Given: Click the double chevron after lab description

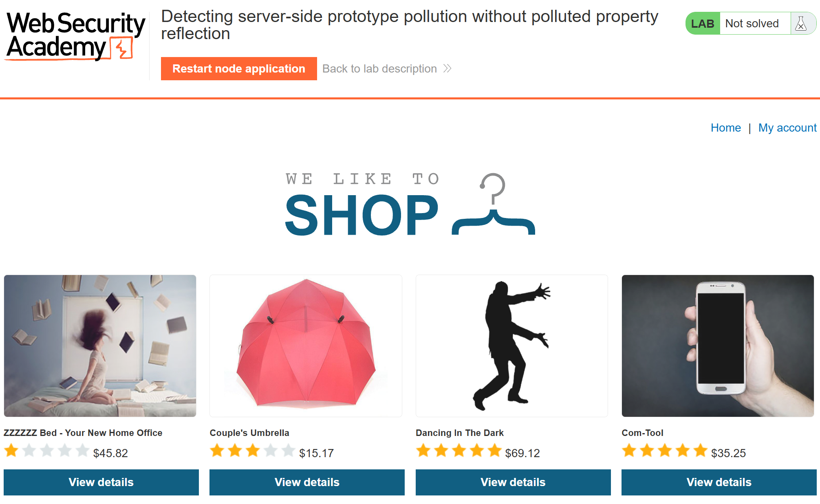Looking at the screenshot, I should [447, 68].
